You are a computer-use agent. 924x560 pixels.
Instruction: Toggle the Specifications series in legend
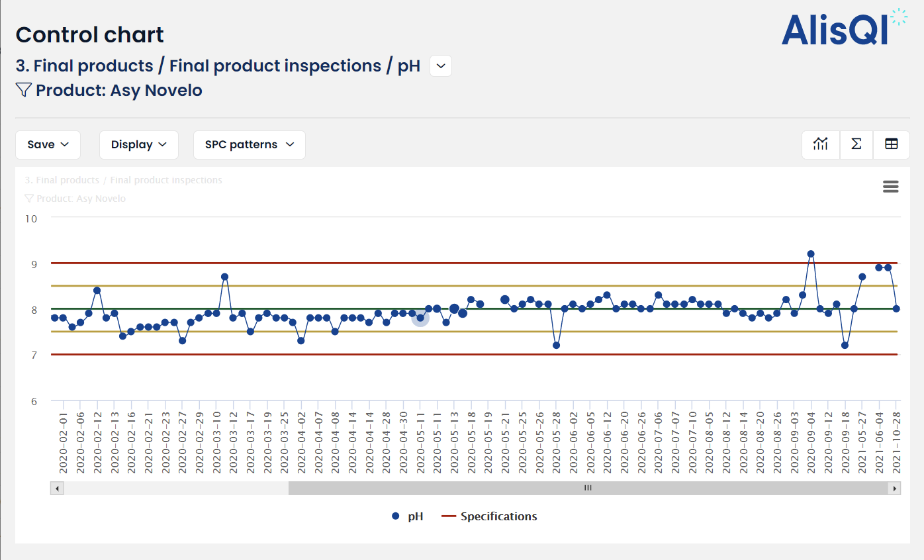click(490, 516)
